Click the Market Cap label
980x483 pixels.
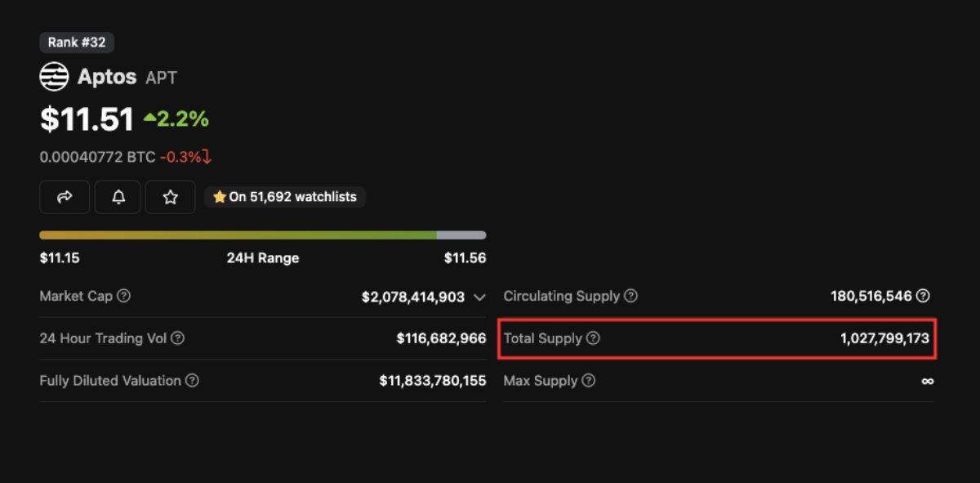coord(76,297)
